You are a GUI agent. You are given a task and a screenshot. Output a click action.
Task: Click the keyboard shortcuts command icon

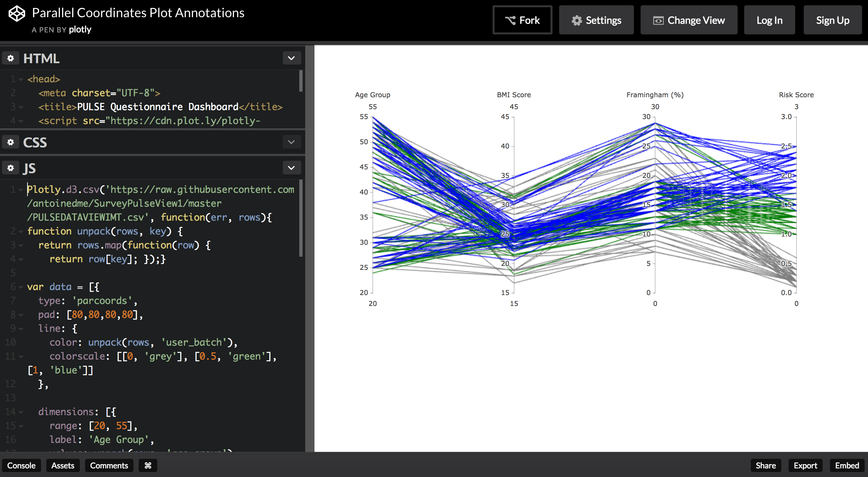(x=148, y=465)
